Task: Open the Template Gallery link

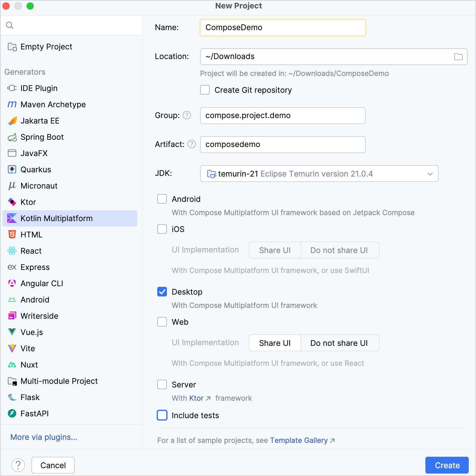Action: [x=299, y=440]
